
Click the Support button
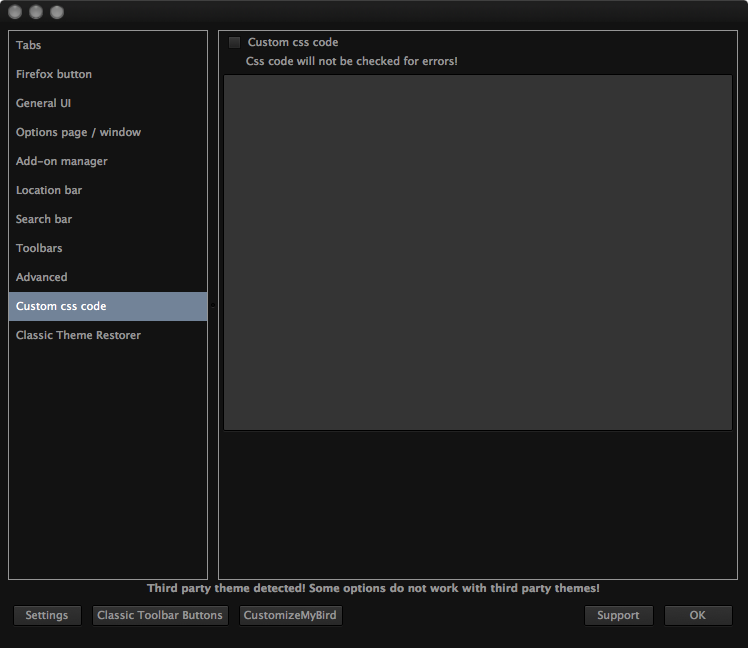pos(618,616)
